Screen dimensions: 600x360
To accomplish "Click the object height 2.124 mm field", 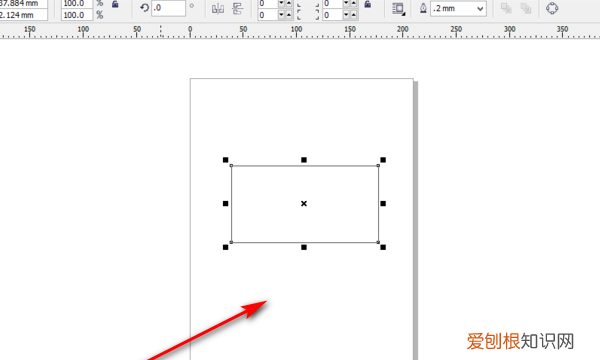I will click(23, 15).
